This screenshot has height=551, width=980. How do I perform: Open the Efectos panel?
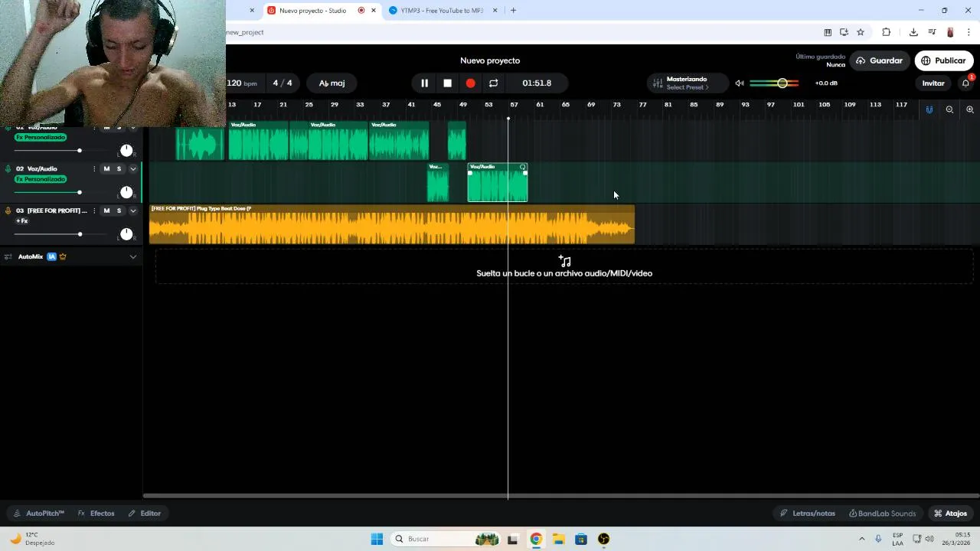point(96,514)
